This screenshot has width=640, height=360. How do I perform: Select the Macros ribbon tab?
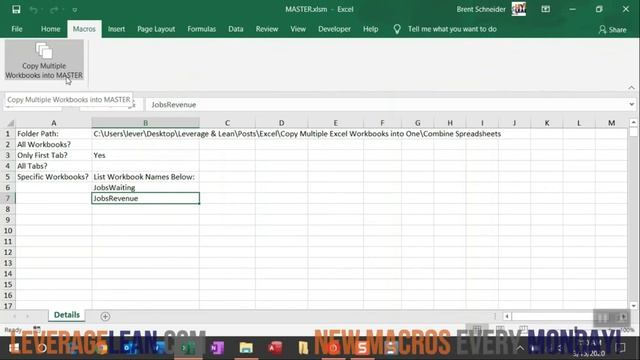(x=84, y=29)
